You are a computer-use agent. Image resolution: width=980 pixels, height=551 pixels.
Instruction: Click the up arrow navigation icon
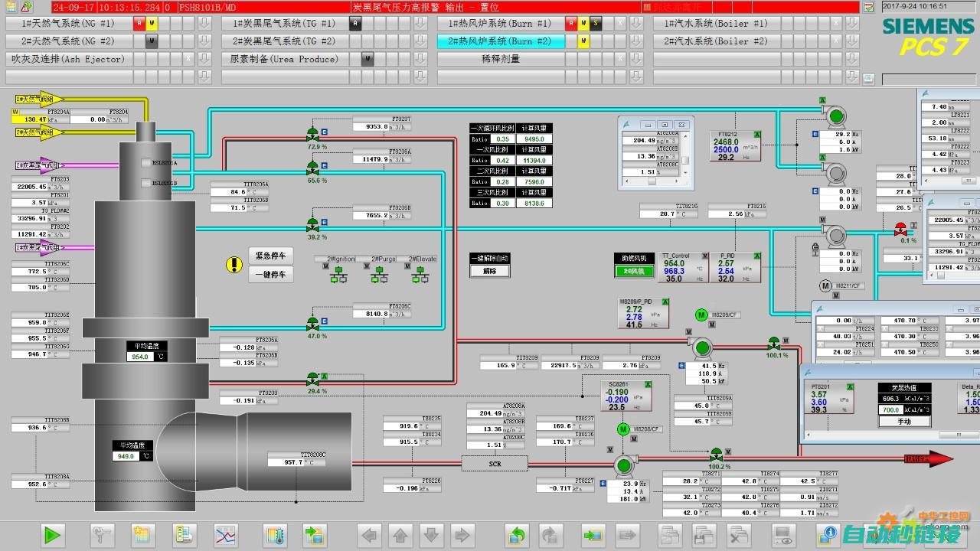400,534
